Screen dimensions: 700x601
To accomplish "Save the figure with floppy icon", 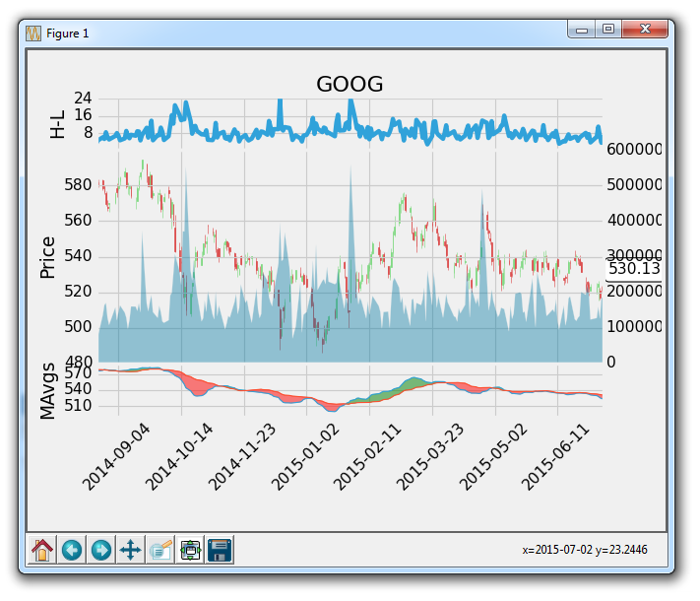I will pyautogui.click(x=219, y=549).
